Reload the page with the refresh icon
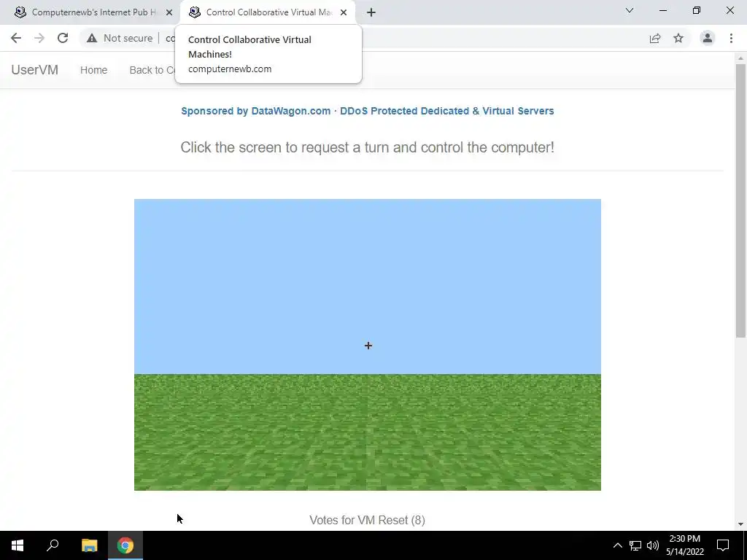Viewport: 747px width, 560px height. 63,38
